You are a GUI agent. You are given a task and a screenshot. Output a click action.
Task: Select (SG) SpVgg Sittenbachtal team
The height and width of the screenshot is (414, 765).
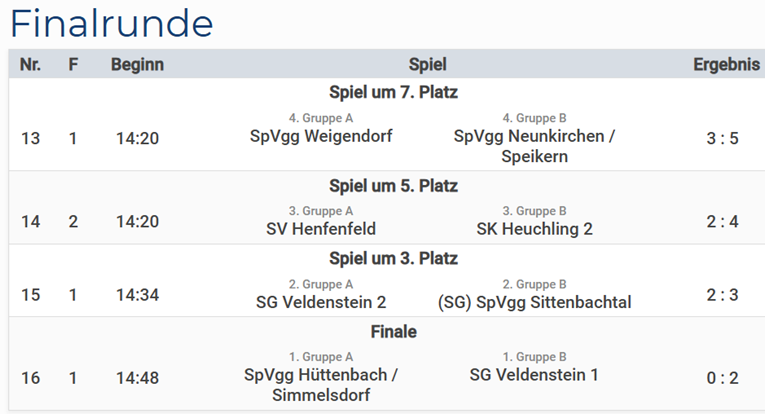534,302
